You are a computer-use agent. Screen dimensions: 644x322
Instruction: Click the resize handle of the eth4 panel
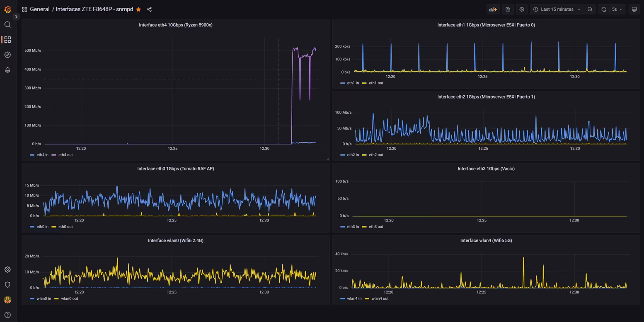(x=327, y=158)
